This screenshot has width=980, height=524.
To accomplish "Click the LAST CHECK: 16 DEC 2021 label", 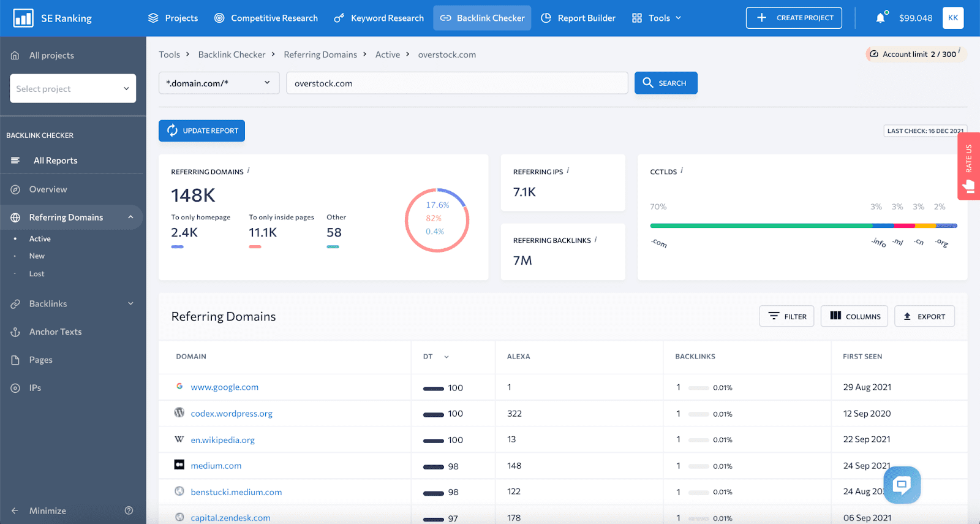I will coord(925,131).
